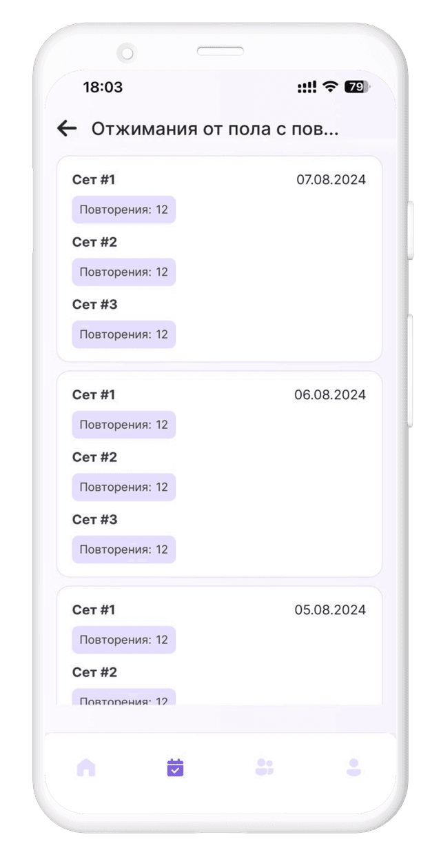
Task: Tap the 05.08.2024 date label
Action: (x=330, y=610)
